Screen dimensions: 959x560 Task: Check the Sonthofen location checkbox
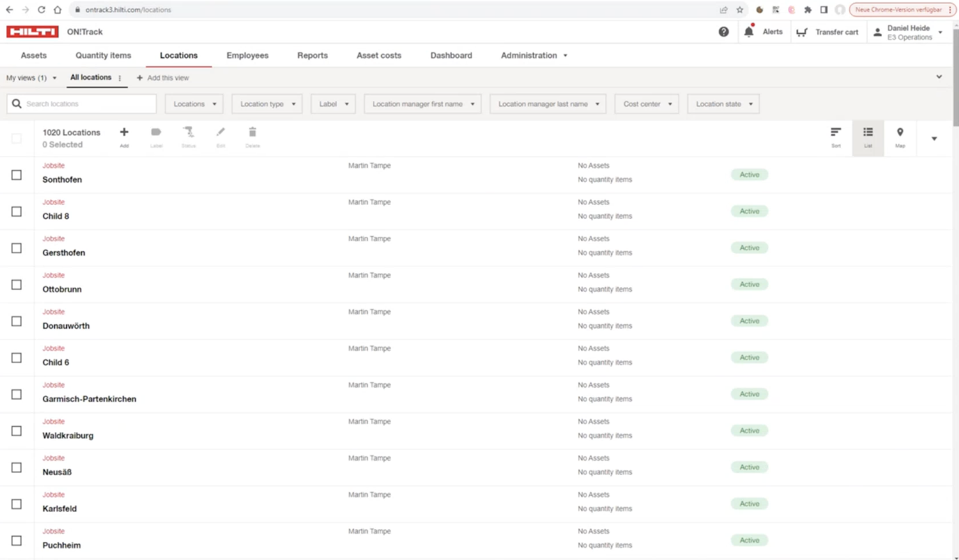16,175
